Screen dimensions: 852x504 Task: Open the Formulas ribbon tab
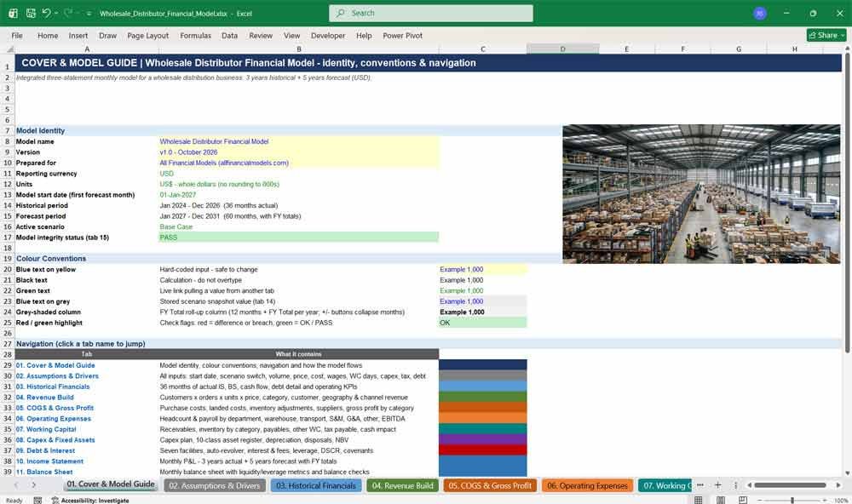196,35
